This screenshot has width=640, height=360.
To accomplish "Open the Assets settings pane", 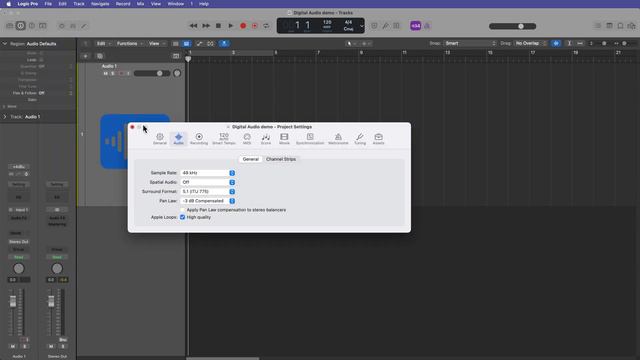I will 378,139.
